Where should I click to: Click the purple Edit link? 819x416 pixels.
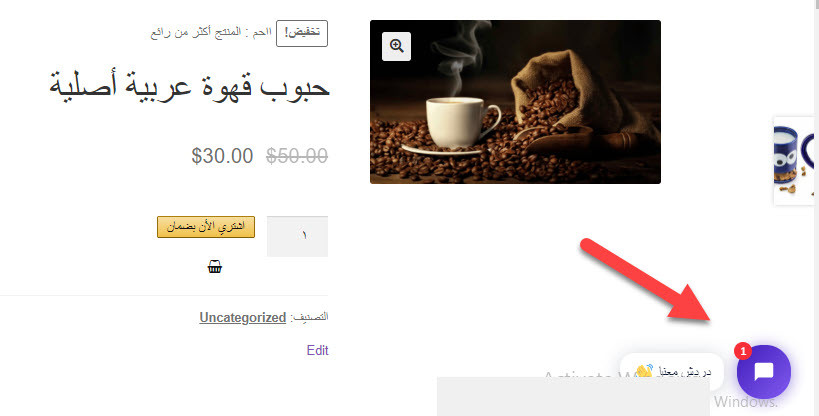318,350
